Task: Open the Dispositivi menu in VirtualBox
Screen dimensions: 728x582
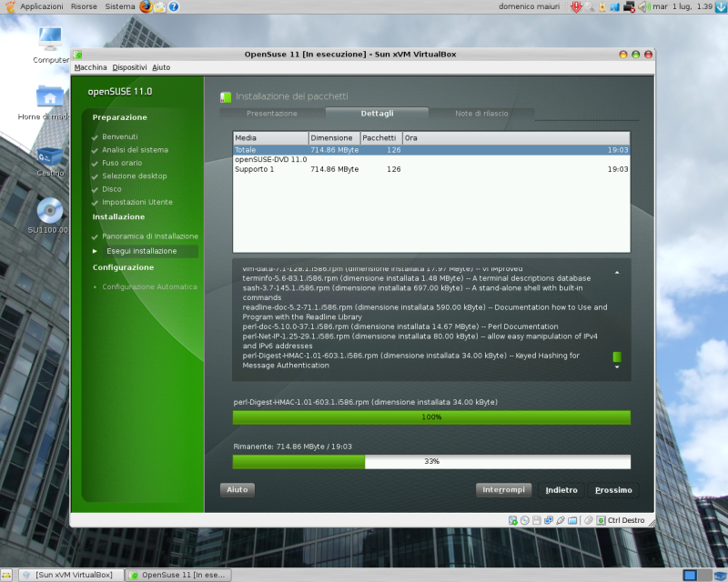Action: [129, 66]
